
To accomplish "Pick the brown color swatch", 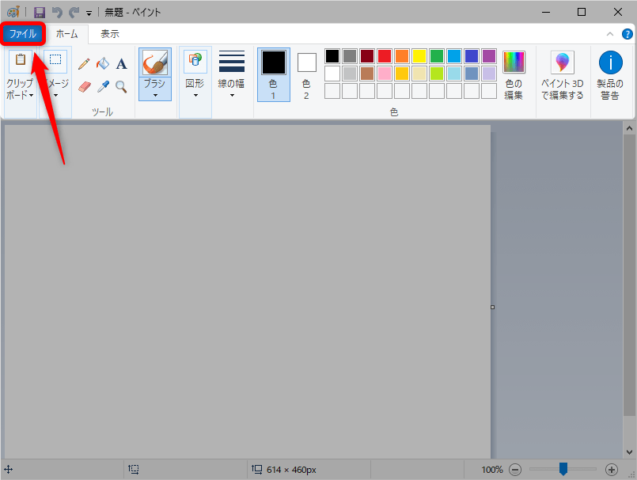I will click(367, 74).
